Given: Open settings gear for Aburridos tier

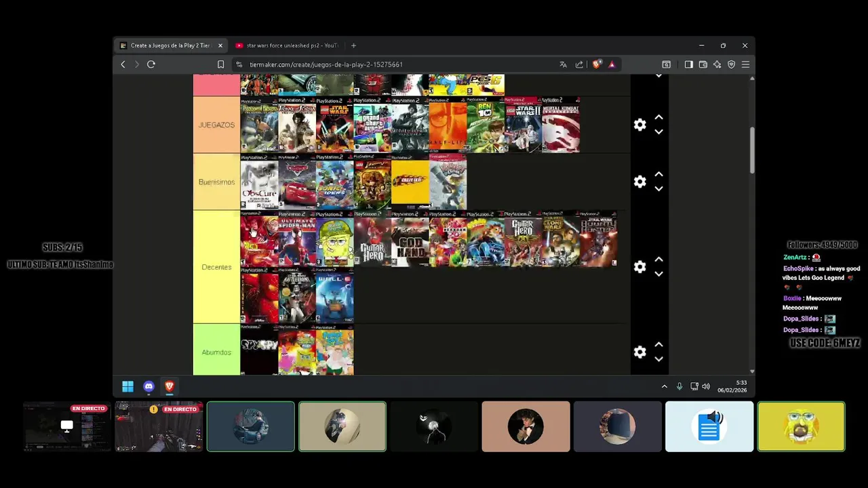Looking at the screenshot, I should pos(639,352).
